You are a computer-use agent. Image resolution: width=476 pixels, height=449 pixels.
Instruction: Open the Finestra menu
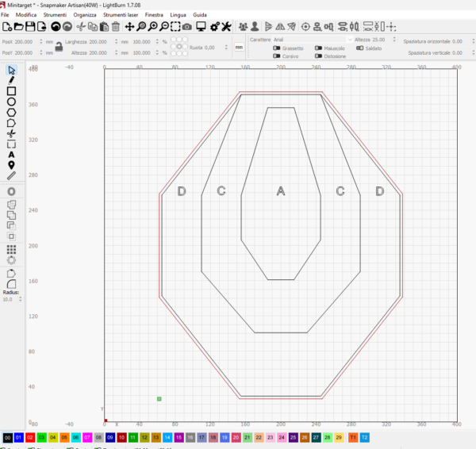pyautogui.click(x=154, y=15)
